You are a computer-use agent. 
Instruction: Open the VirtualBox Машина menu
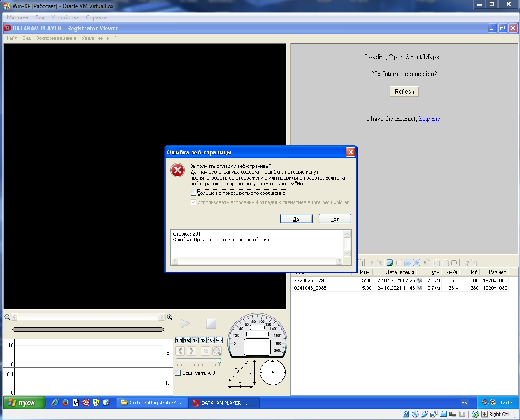click(x=17, y=17)
